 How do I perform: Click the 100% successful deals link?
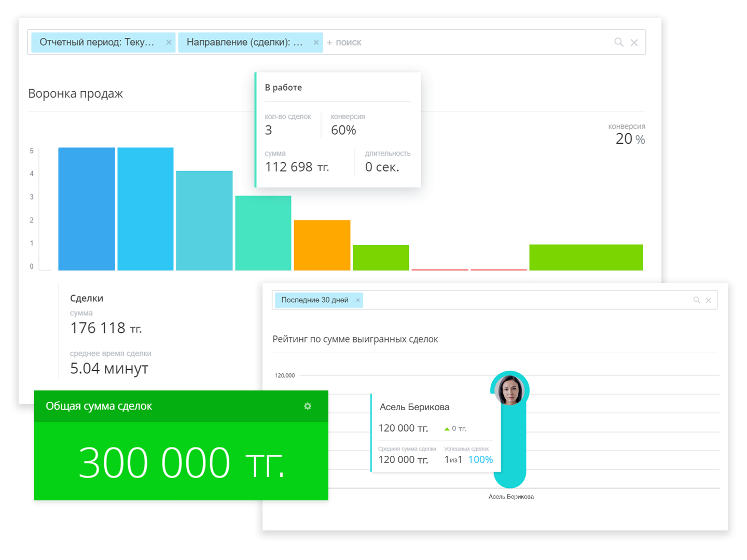pyautogui.click(x=480, y=460)
